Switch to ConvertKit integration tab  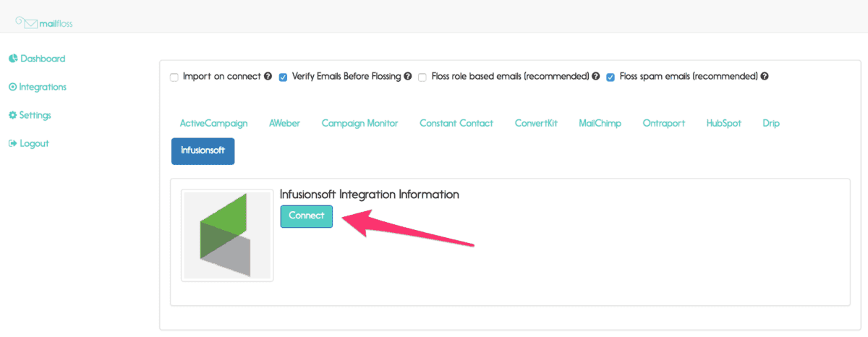pos(536,123)
